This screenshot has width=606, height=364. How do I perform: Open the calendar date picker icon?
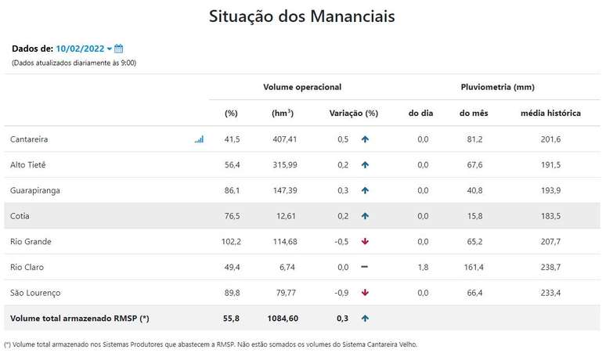click(119, 49)
